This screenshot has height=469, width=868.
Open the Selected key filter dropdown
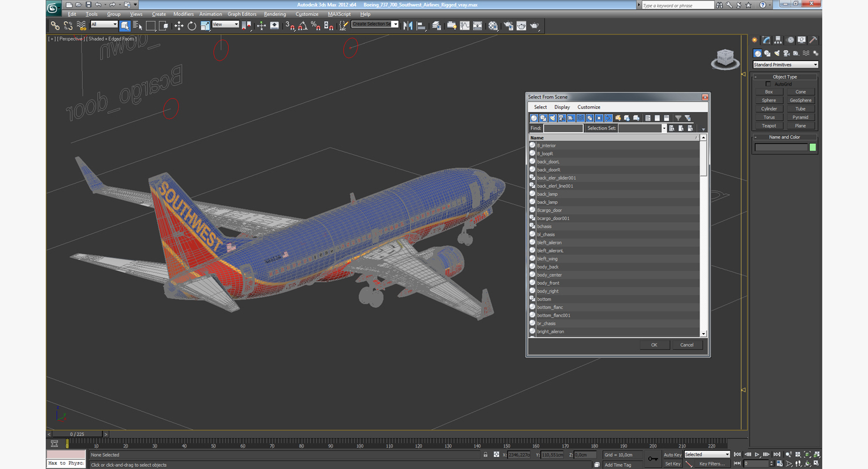coord(707,454)
